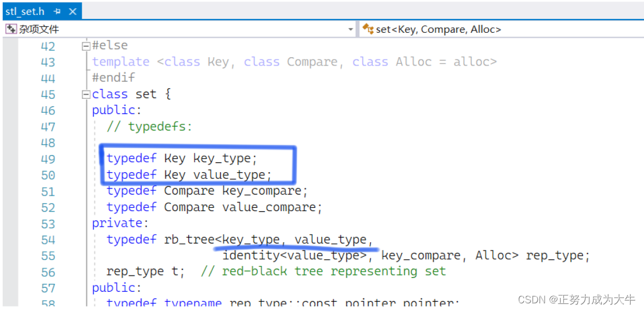Collapse the #else region on line 42

click(x=86, y=46)
